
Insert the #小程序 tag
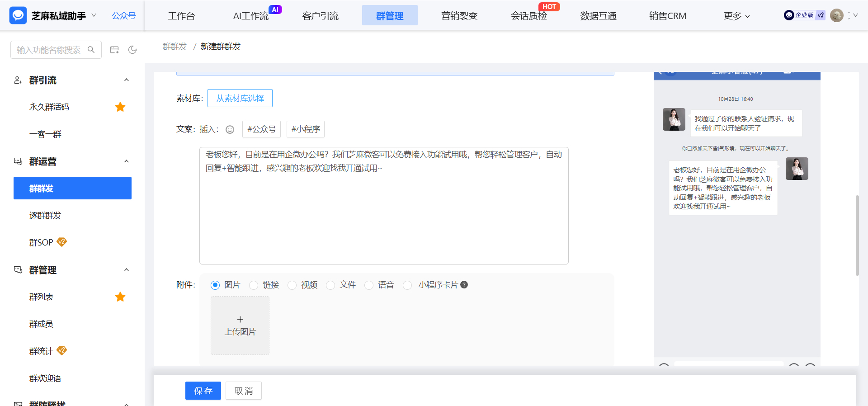(306, 129)
